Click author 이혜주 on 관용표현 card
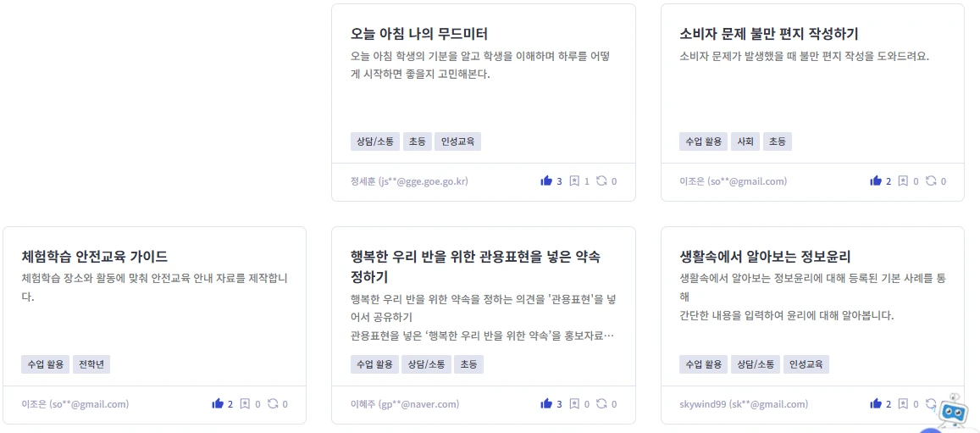 point(405,404)
